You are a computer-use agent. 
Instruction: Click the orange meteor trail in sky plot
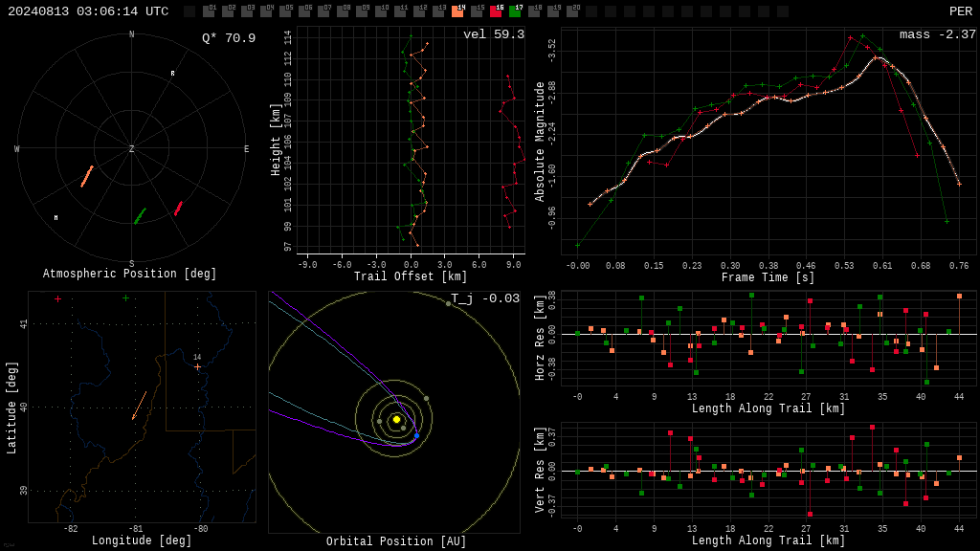(x=87, y=176)
